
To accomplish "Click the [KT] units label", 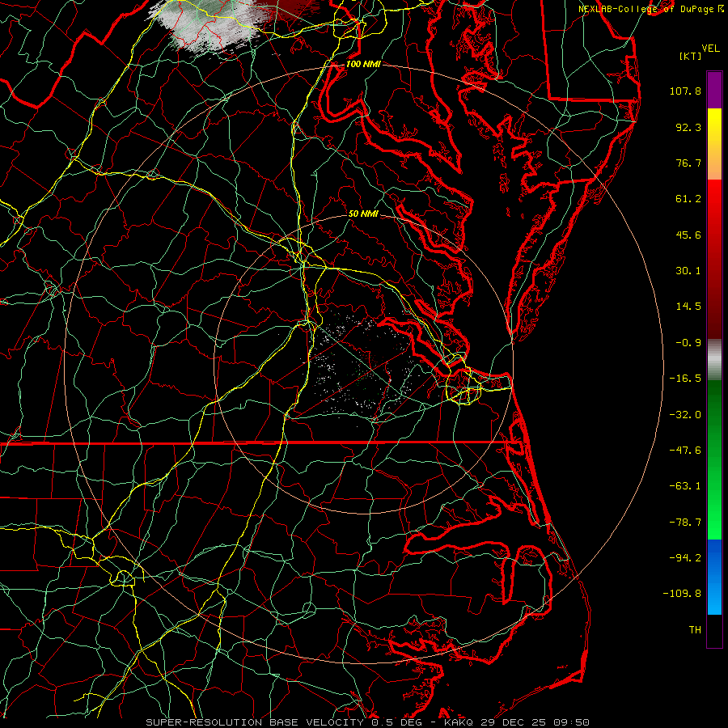I will (691, 56).
